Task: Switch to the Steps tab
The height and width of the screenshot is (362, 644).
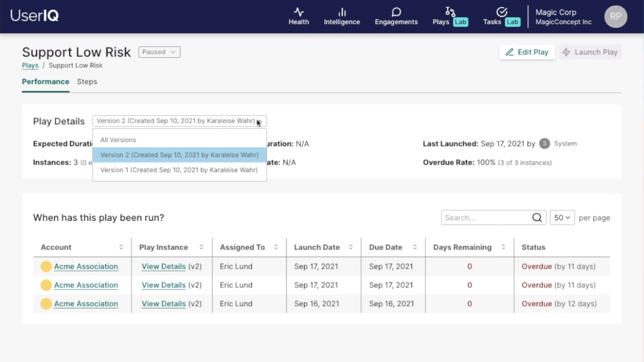Action: (87, 82)
